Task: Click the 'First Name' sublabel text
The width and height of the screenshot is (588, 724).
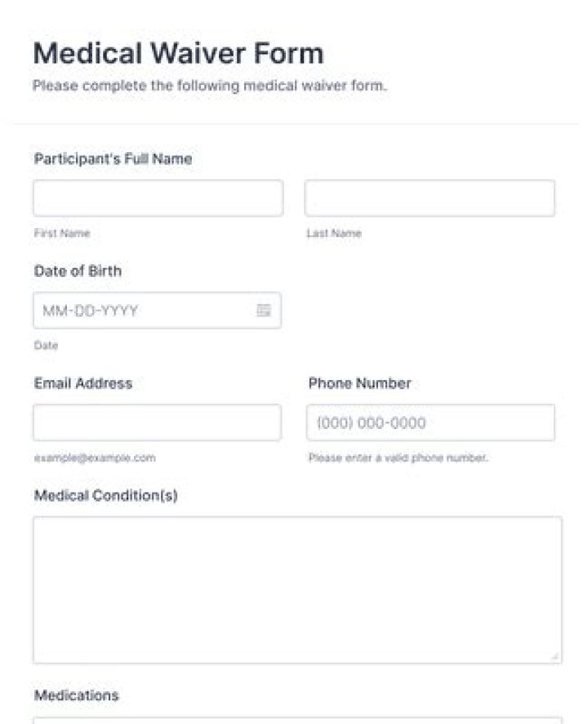Action: (62, 234)
